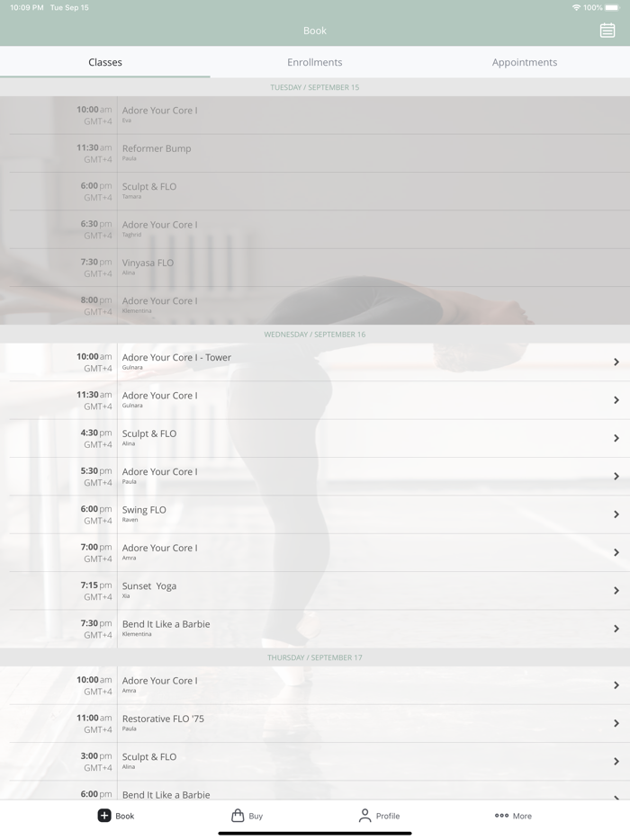The image size is (630, 840).
Task: Tap the More three-dots icon
Action: point(501,816)
